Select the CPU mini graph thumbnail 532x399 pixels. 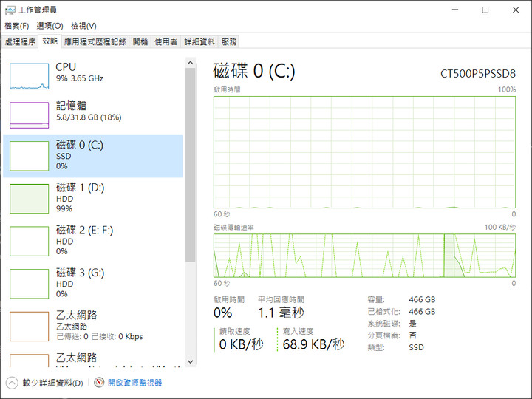pyautogui.click(x=29, y=76)
